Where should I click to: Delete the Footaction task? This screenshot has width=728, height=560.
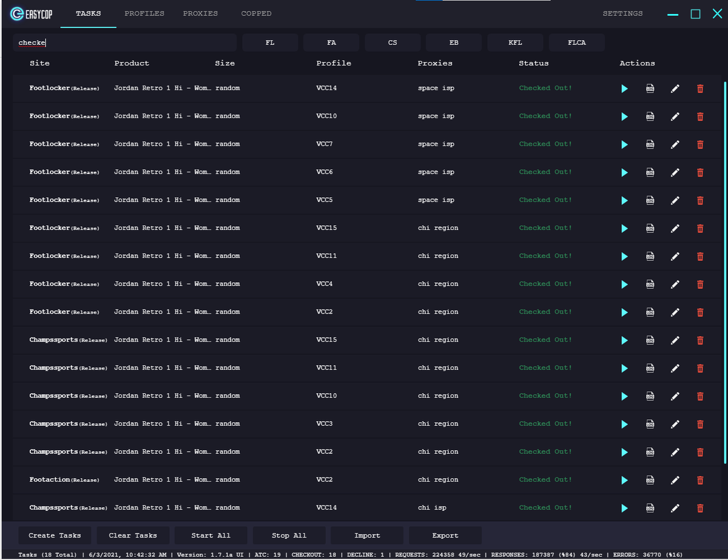pos(700,480)
